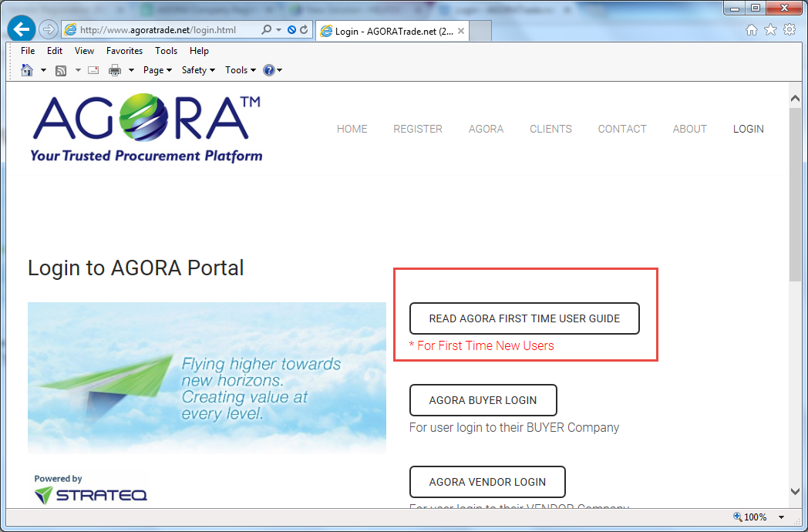
Task: Expand the Home icon dropdown arrow
Action: point(43,71)
